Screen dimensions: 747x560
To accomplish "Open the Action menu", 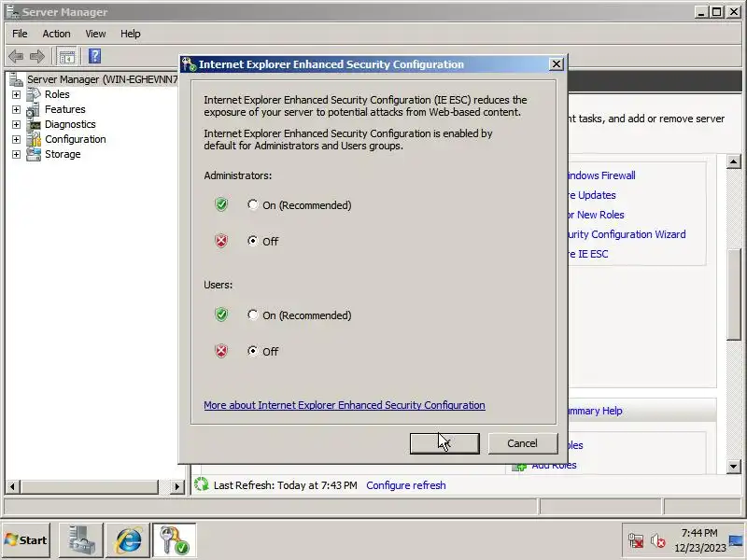I will 56,34.
